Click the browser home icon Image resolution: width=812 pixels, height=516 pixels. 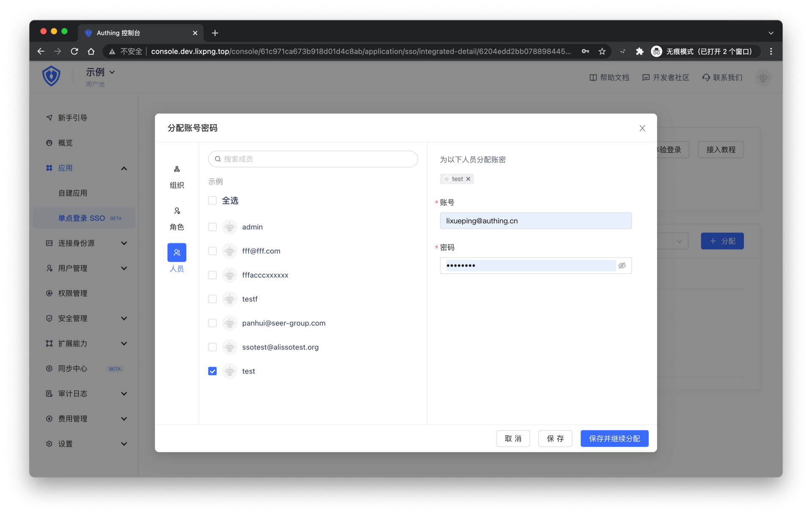tap(91, 52)
